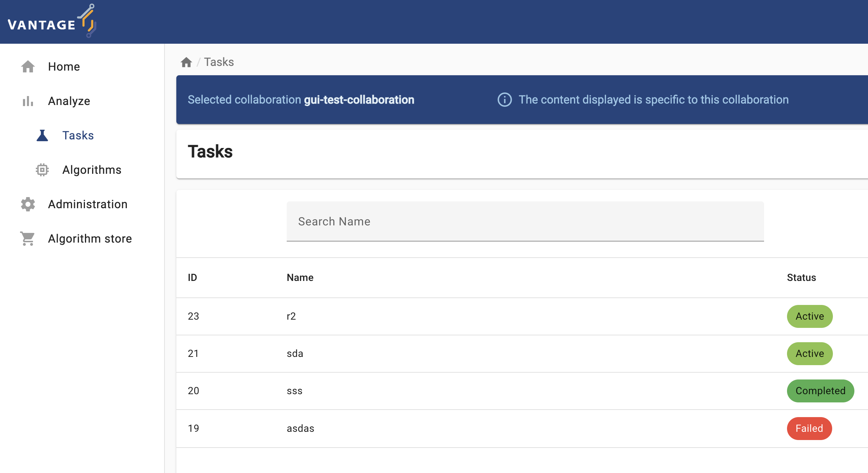The image size is (868, 473).
Task: Click the ID column header
Action: coord(192,278)
